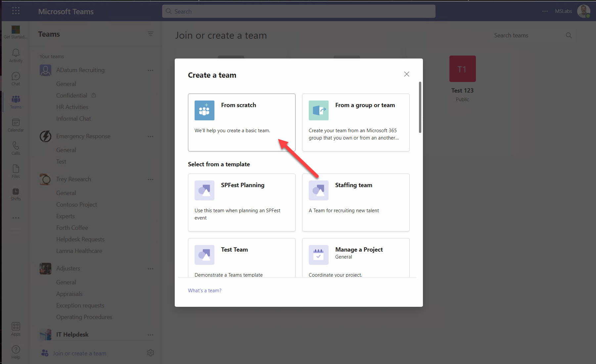Click the SPFest Planning template icon

[x=205, y=190]
